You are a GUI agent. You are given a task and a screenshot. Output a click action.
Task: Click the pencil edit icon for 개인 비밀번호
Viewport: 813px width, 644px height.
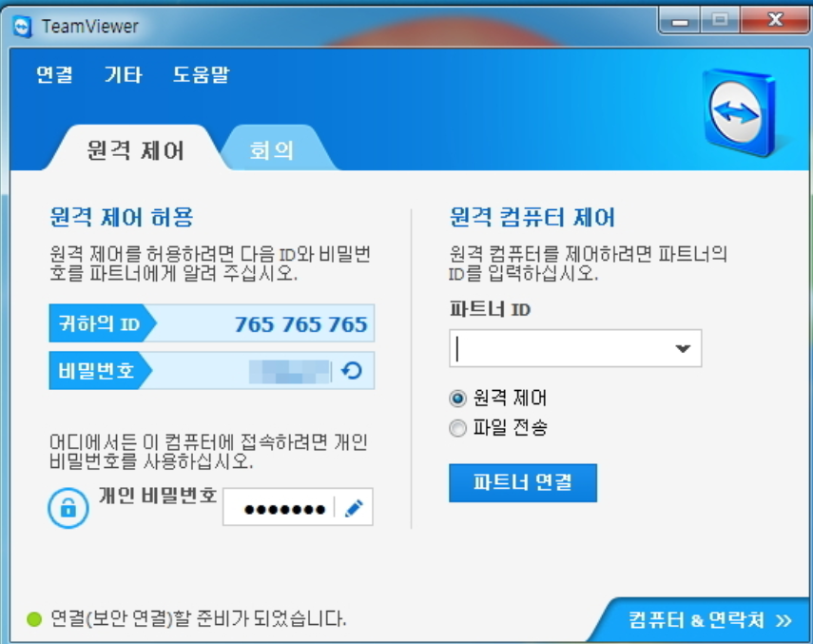click(x=354, y=508)
